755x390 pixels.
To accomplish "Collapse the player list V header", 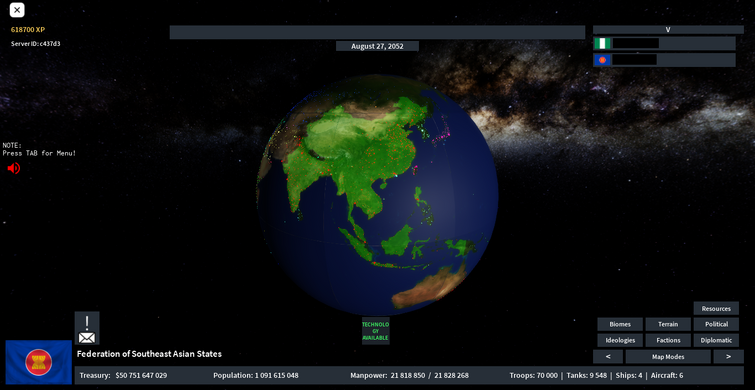I will (668, 30).
